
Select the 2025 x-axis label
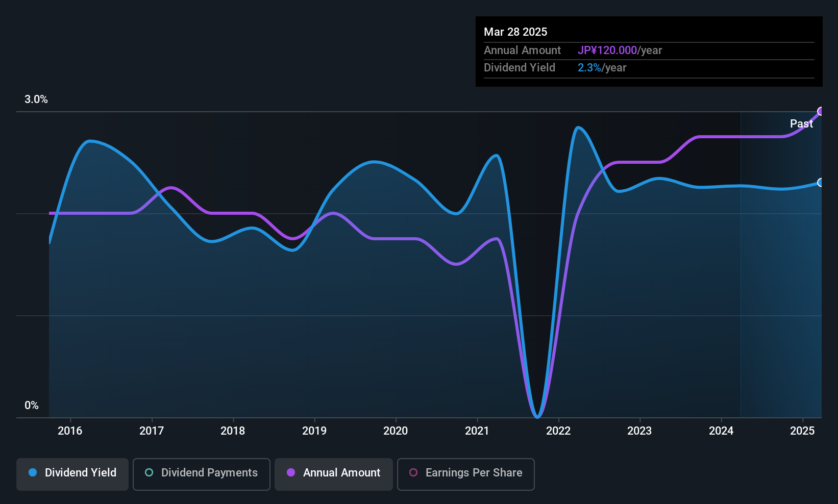pyautogui.click(x=802, y=431)
